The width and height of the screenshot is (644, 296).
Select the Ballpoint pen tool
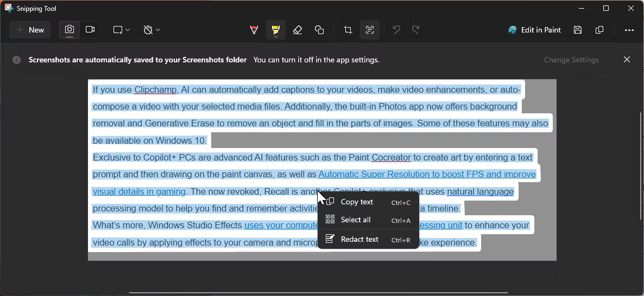pyautogui.click(x=254, y=30)
